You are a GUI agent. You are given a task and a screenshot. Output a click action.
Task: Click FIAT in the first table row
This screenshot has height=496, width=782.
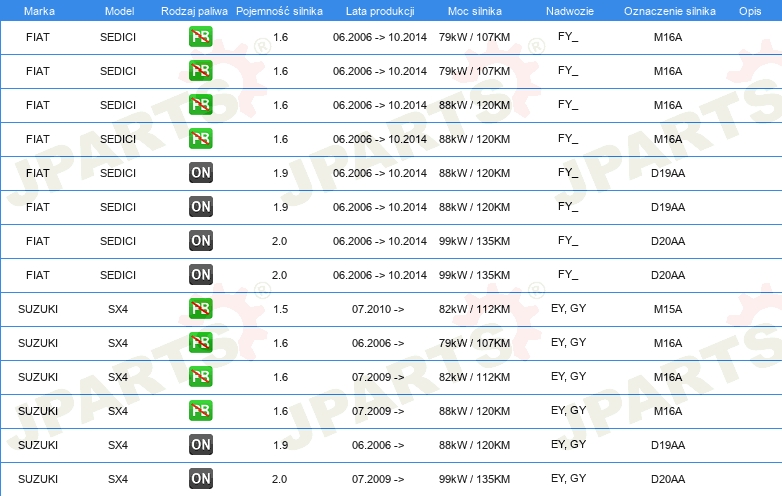point(38,37)
